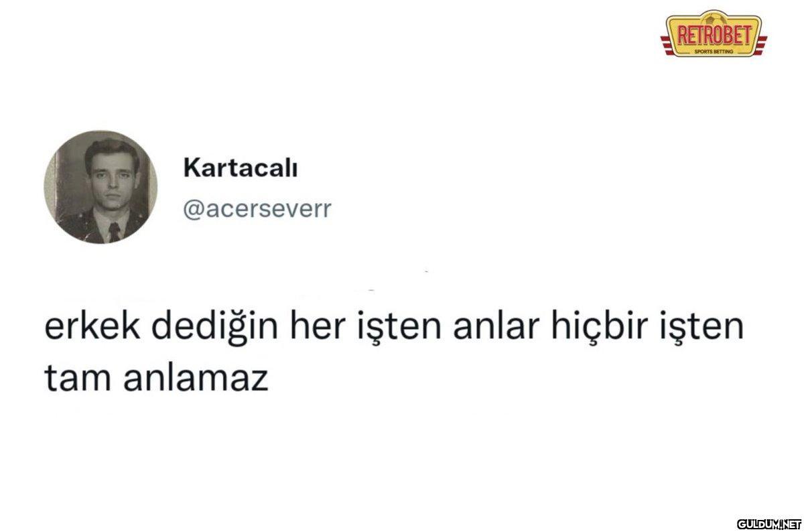The image size is (804, 532).
Task: Open the Kartacalı profile photo
Action: (x=100, y=187)
